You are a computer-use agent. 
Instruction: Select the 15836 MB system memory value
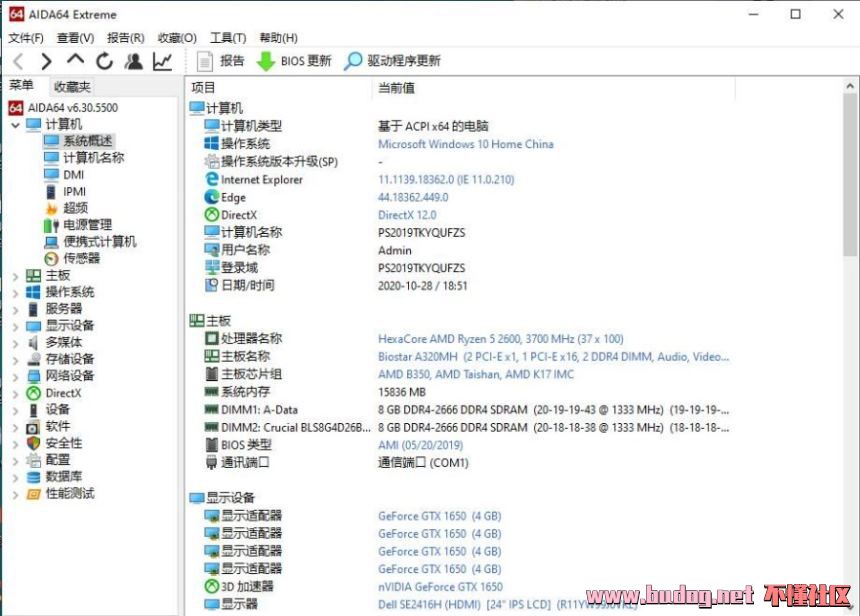(401, 392)
